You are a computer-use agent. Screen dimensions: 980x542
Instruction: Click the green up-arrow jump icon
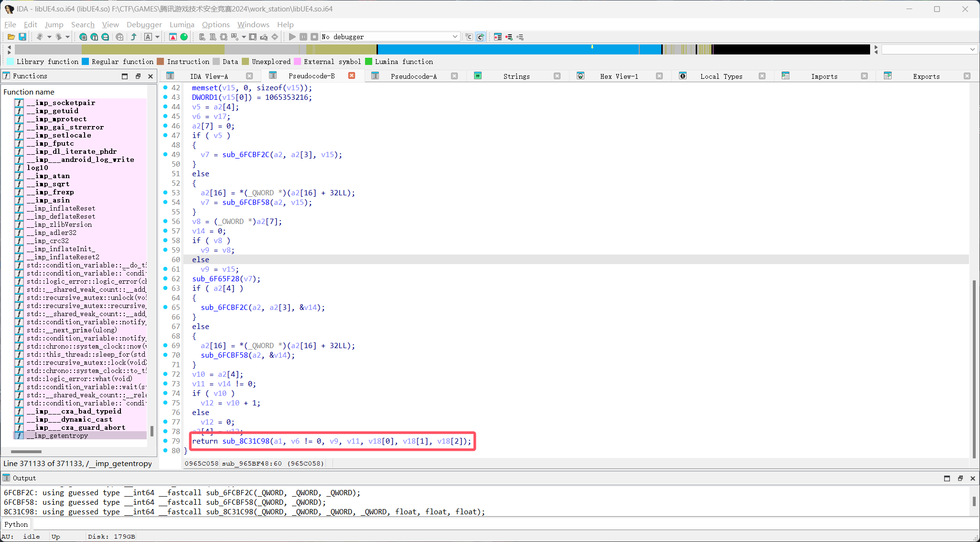tap(134, 37)
